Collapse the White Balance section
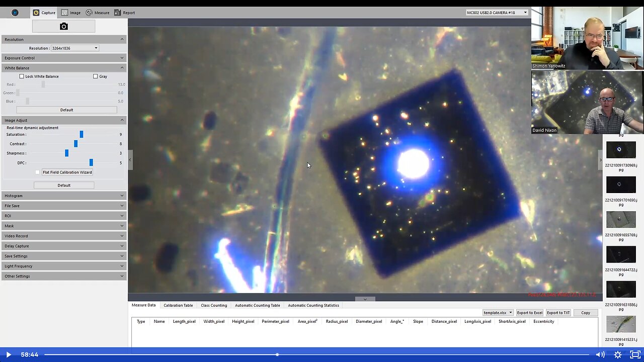This screenshot has height=362, width=644. pos(63,68)
